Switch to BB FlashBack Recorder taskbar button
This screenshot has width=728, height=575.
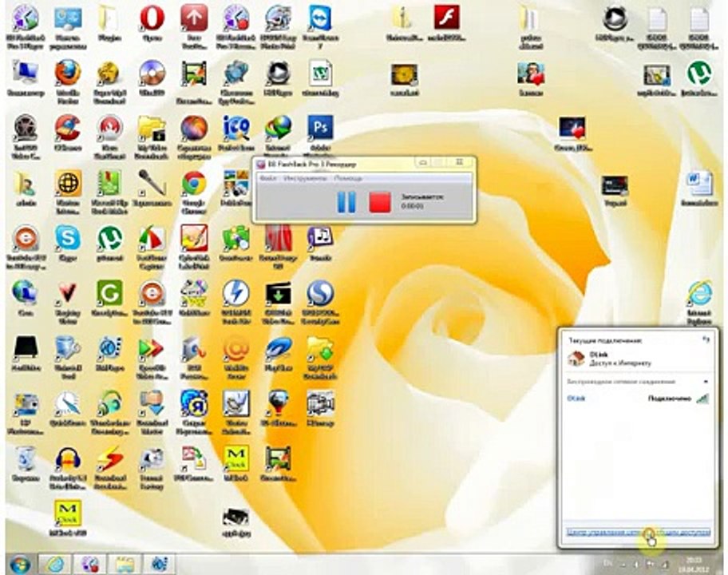(89, 565)
